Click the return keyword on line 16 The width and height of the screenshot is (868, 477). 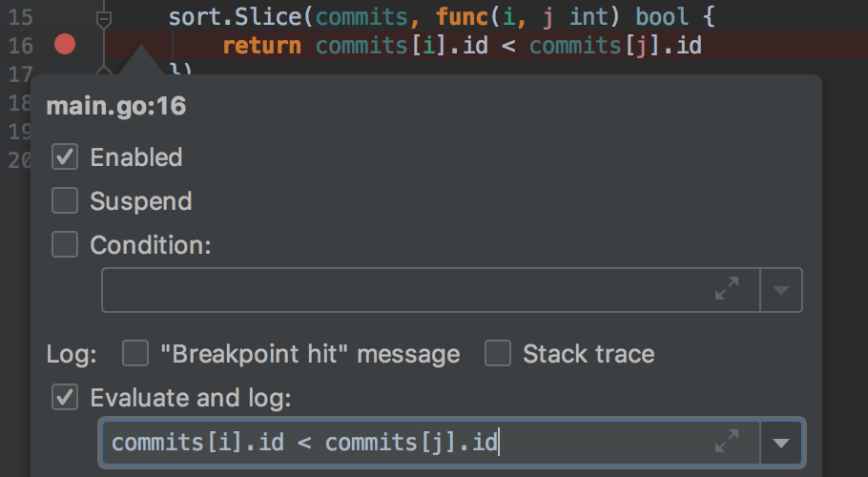[x=262, y=46]
